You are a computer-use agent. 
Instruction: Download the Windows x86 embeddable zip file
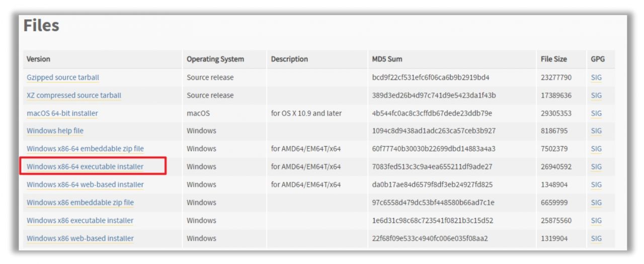80,203
